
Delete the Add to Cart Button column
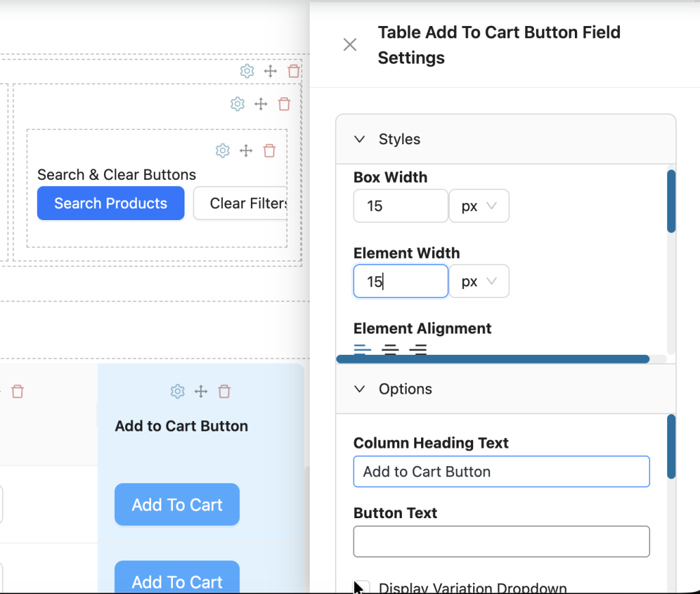pyautogui.click(x=224, y=392)
